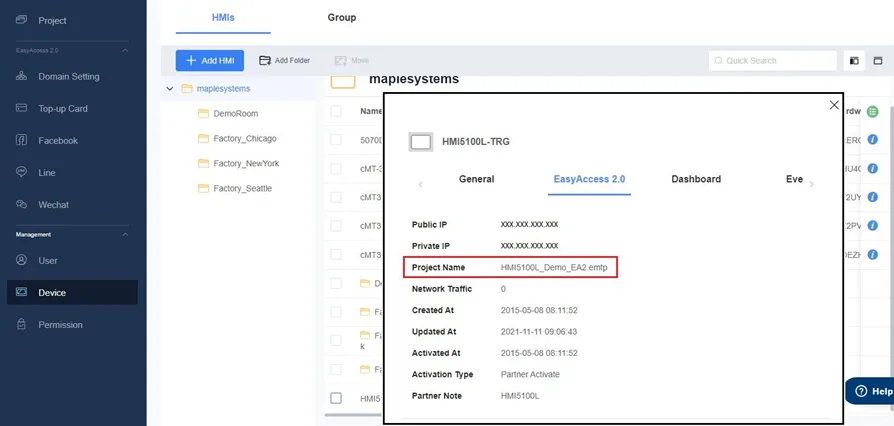Click the Partner Activate value
The width and height of the screenshot is (894, 426).
tap(530, 375)
